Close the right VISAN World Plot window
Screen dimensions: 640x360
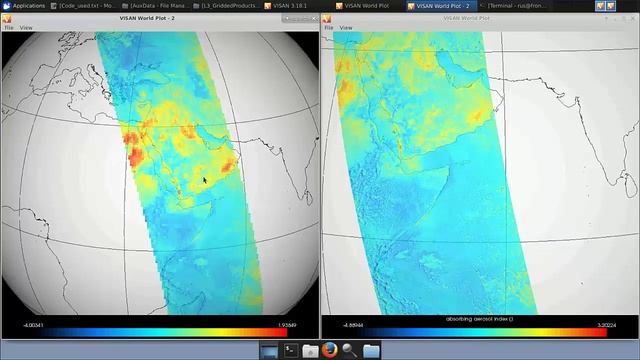tap(633, 18)
